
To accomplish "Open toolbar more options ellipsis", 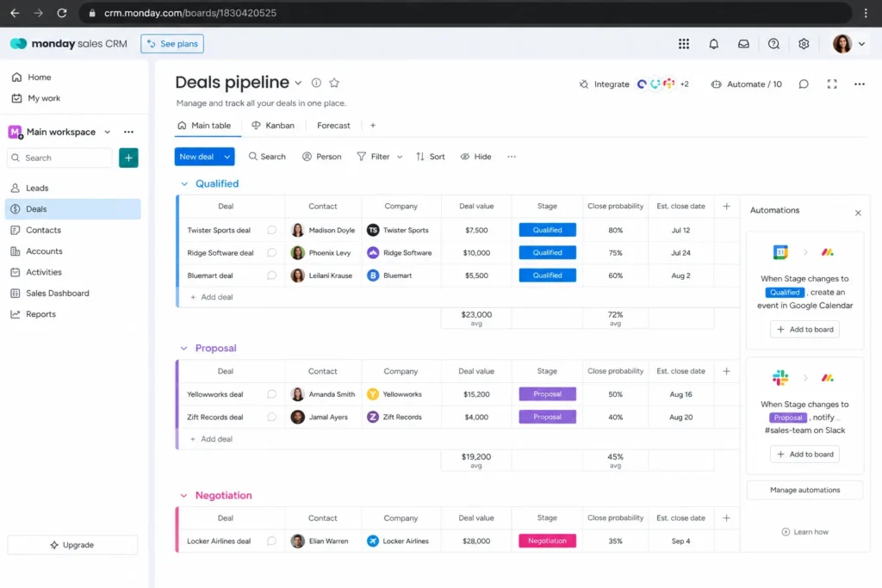I will (x=512, y=157).
